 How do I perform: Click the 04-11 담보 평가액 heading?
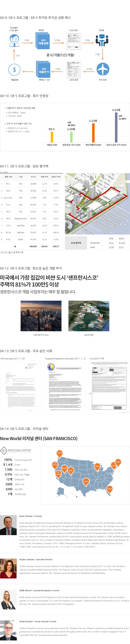[x=24, y=166]
